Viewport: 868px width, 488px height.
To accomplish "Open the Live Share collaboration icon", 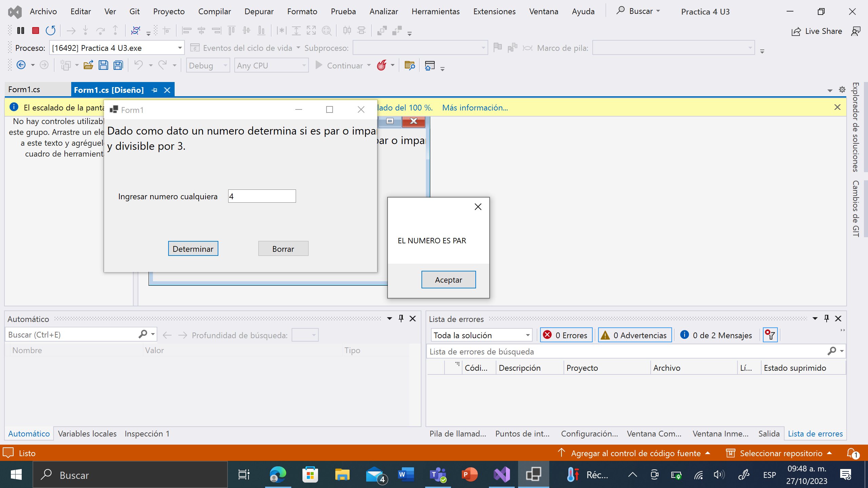I will tap(817, 31).
